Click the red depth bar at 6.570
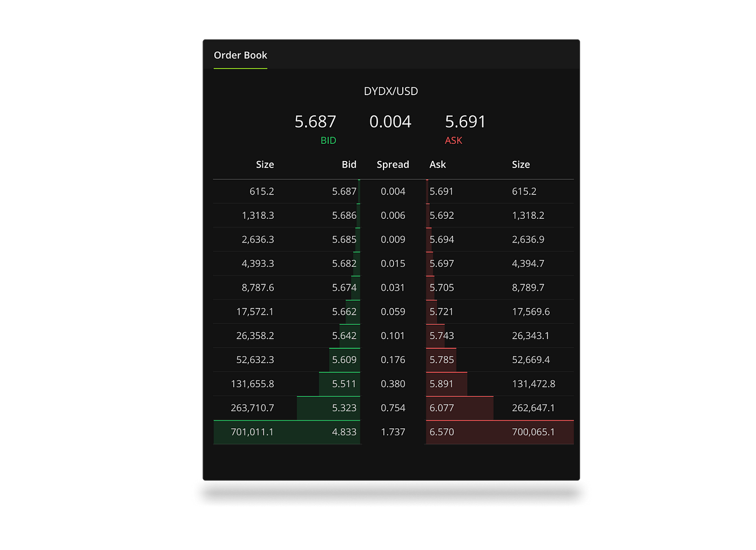 pyautogui.click(x=500, y=432)
